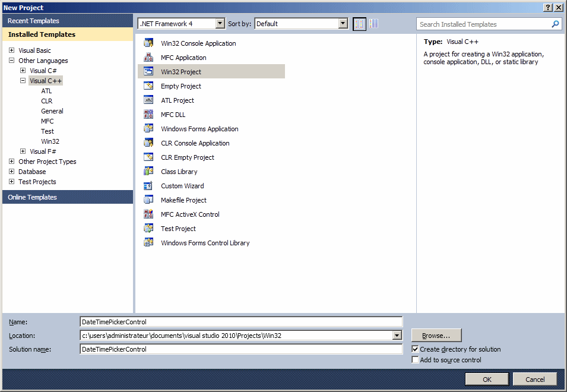Screen dimensions: 567x392
Task: Click the Empty Project template icon
Action: pyautogui.click(x=148, y=86)
